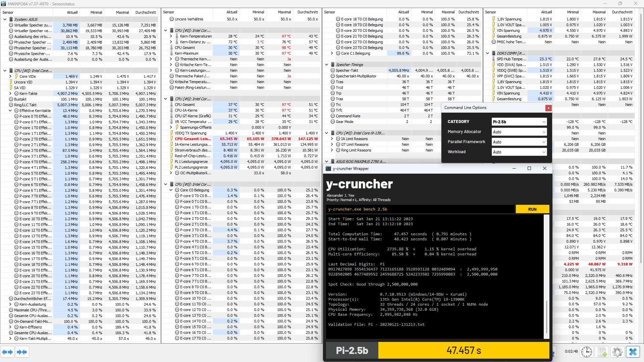Image resolution: width=644 pixels, height=362 pixels.
Task: Open the CATEGORY Pi-2.5b dropdown
Action: [x=519, y=122]
